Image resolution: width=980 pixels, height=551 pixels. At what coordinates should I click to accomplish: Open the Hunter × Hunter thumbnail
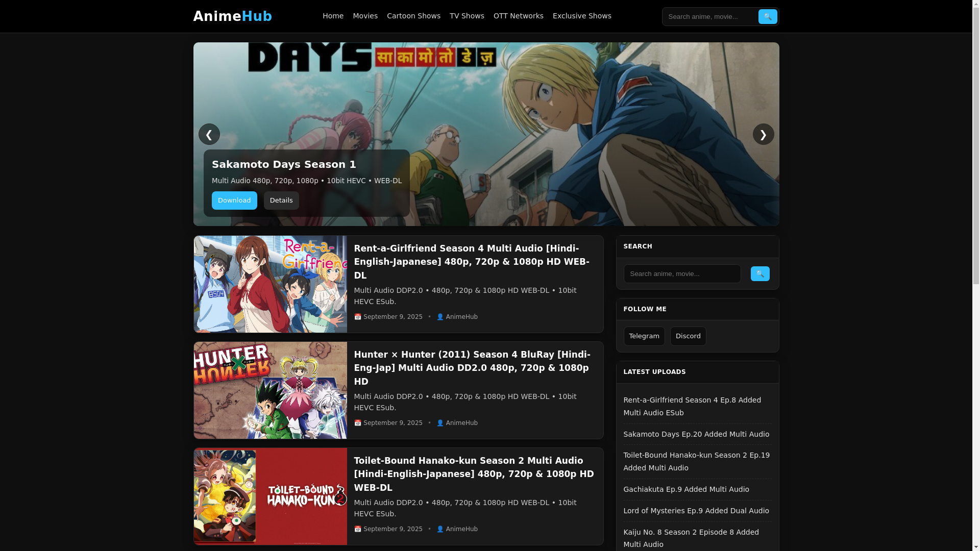[x=270, y=390]
